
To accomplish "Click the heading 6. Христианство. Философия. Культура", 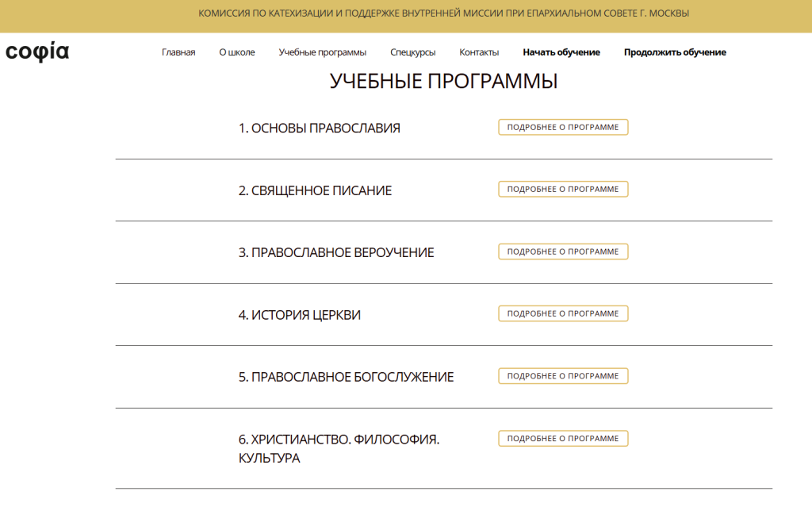I will click(x=339, y=449).
